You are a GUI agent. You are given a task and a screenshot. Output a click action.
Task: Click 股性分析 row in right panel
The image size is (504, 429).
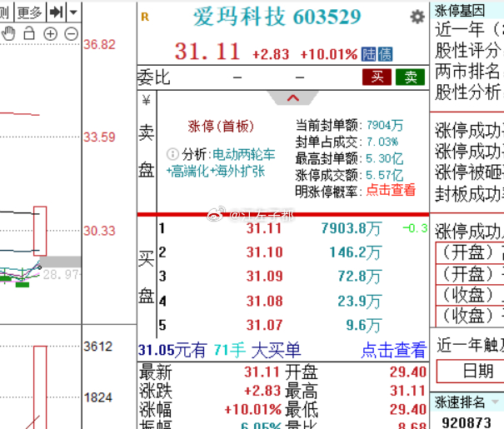point(469,92)
